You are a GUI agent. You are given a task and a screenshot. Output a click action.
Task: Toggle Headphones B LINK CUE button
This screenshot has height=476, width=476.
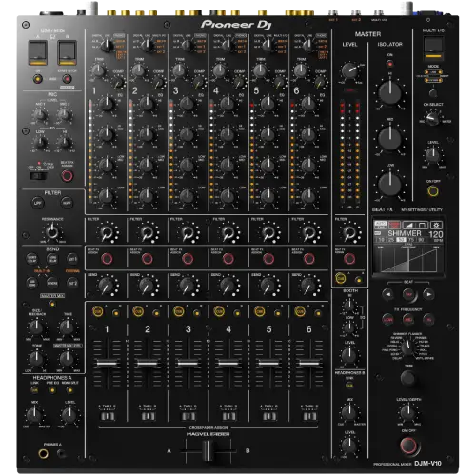pos(349,386)
